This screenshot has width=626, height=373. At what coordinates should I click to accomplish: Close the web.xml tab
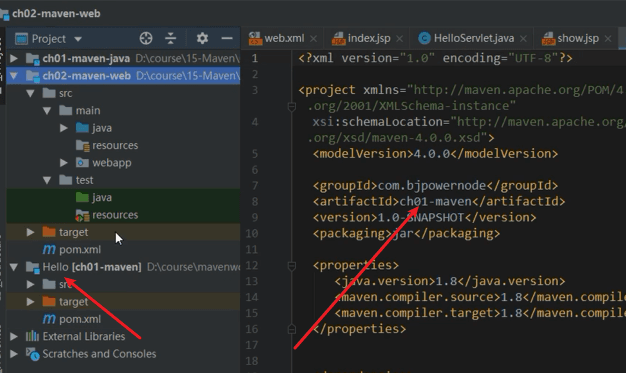tap(313, 39)
